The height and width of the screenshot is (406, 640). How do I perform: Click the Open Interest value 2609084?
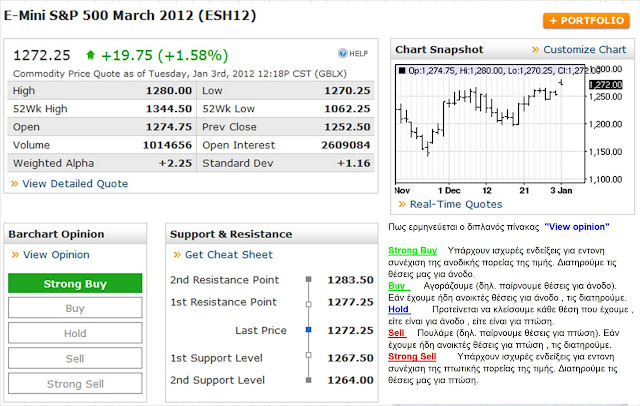click(345, 145)
